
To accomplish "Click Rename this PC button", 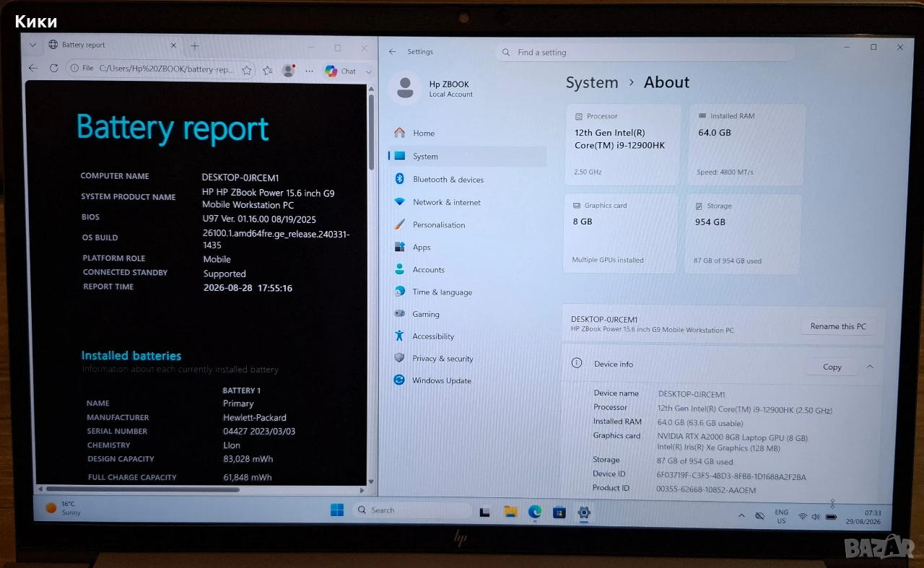I will pos(837,326).
